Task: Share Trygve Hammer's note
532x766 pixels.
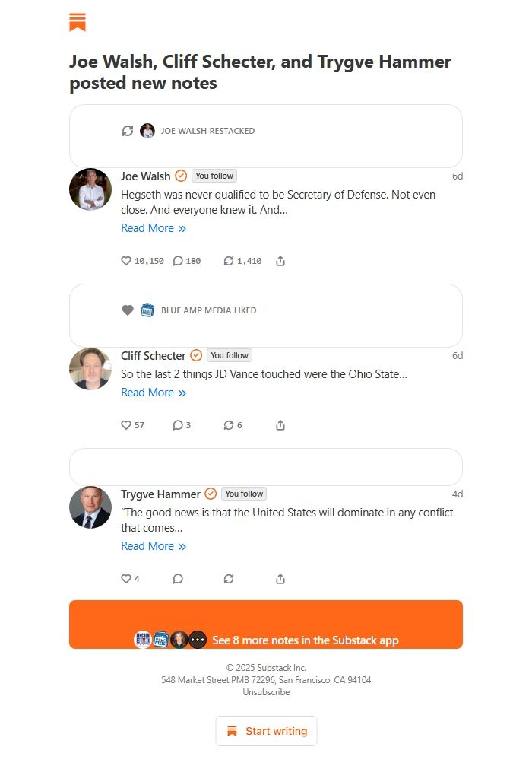Action: (x=280, y=579)
